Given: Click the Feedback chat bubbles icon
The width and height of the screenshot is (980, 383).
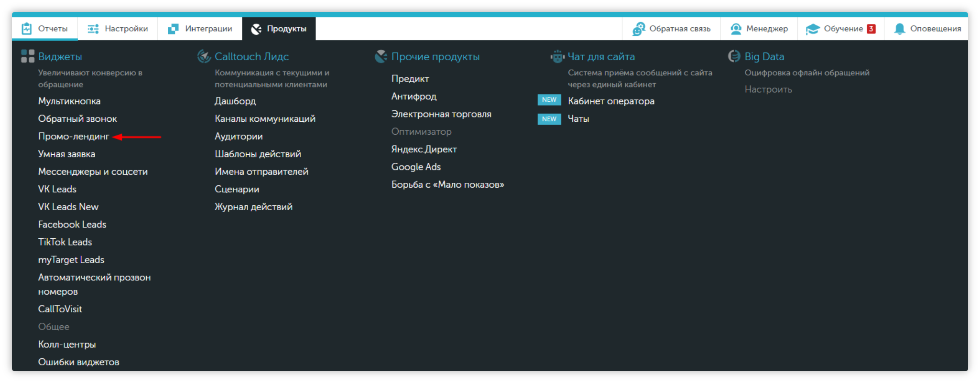Looking at the screenshot, I should click(x=639, y=29).
